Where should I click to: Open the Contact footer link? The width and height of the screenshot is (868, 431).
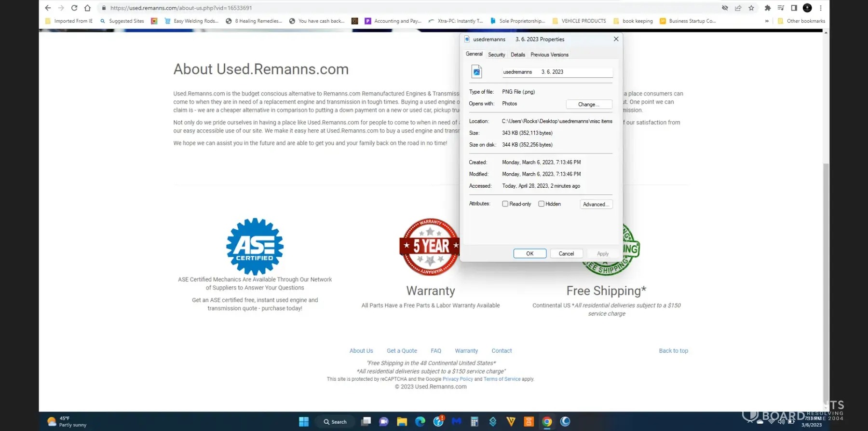pos(502,351)
